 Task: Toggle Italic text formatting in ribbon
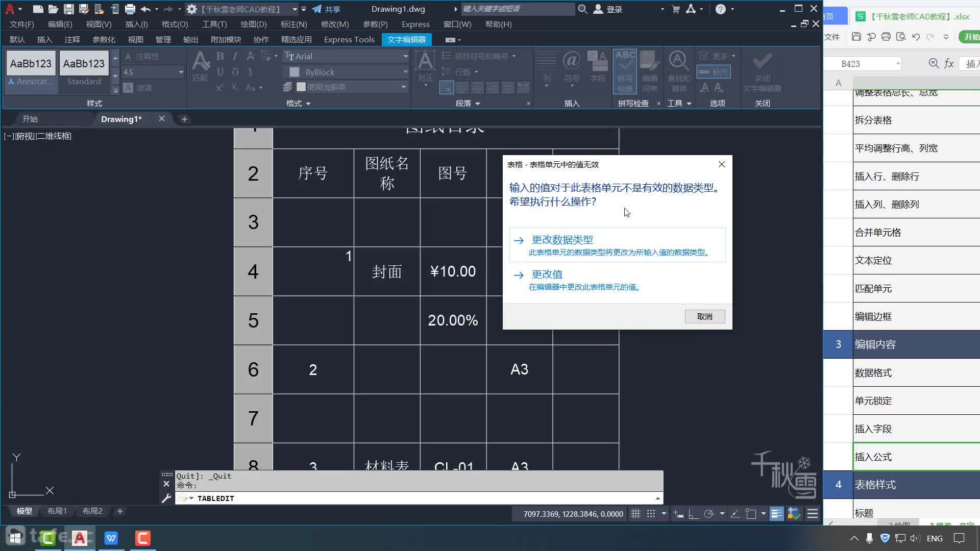[235, 56]
